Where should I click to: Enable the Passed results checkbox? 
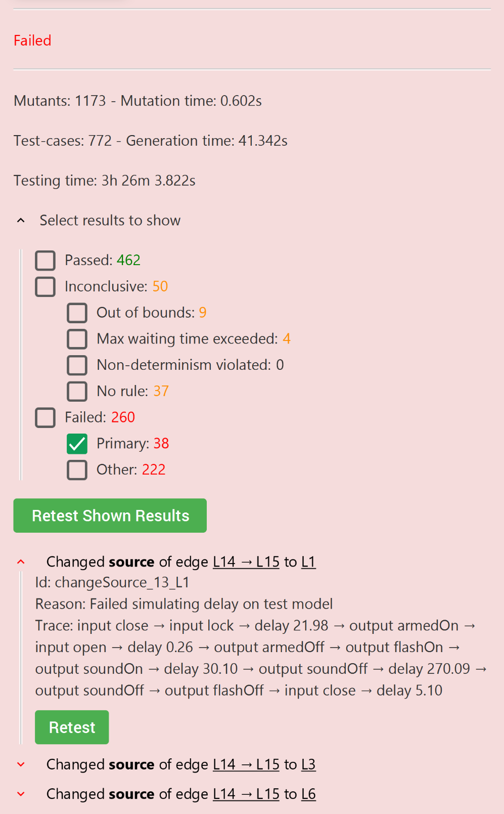point(45,261)
